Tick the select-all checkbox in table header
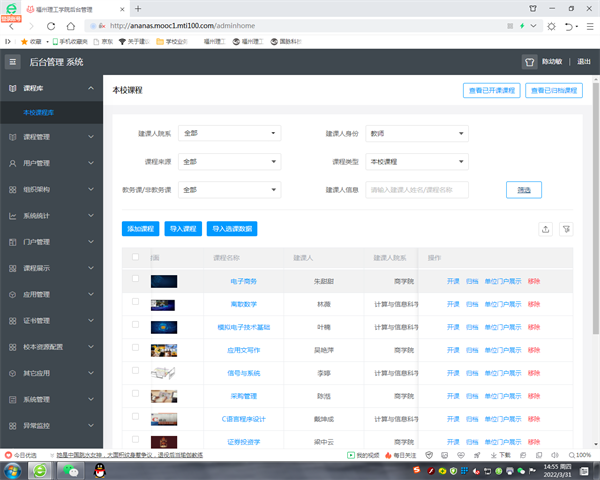600x480 pixels. pyautogui.click(x=136, y=258)
